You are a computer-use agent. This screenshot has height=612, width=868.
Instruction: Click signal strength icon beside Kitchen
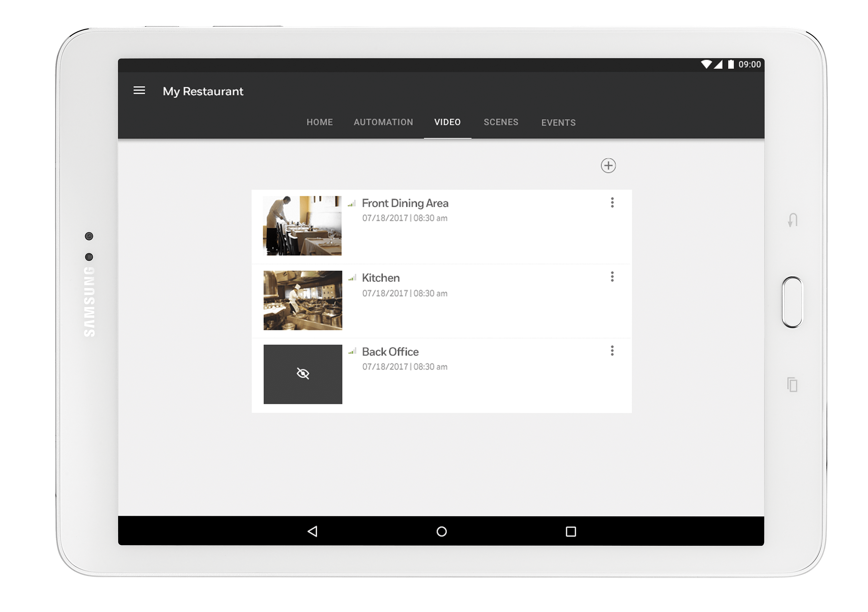352,278
